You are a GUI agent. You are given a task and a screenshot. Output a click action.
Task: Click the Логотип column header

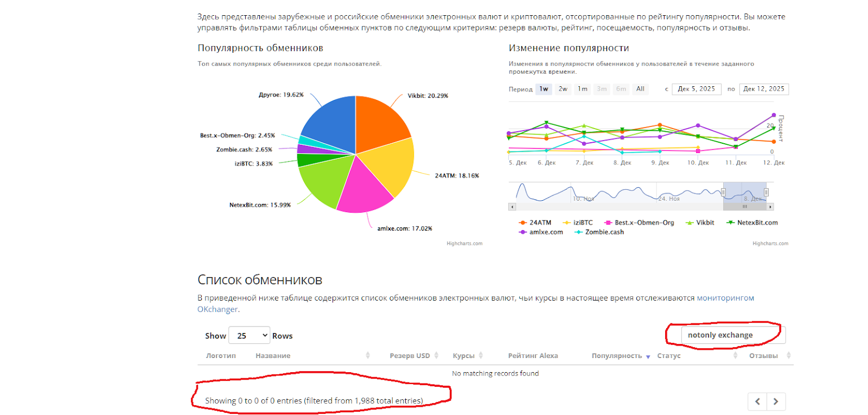[221, 356]
